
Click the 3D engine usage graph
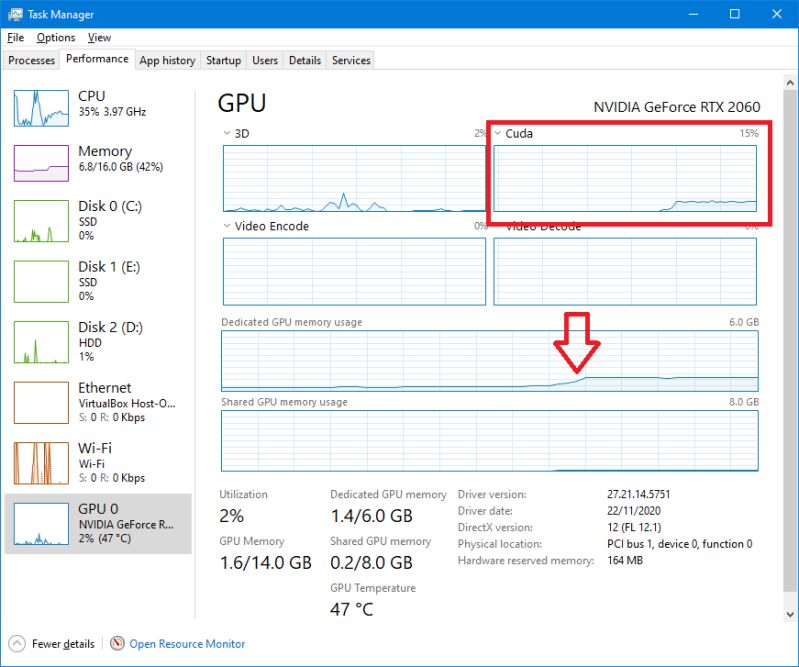354,178
